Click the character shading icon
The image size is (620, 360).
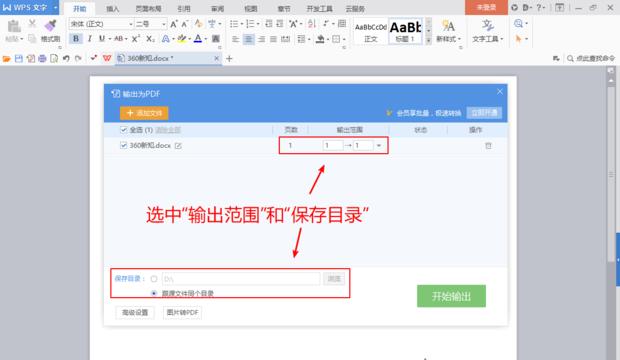coord(216,38)
